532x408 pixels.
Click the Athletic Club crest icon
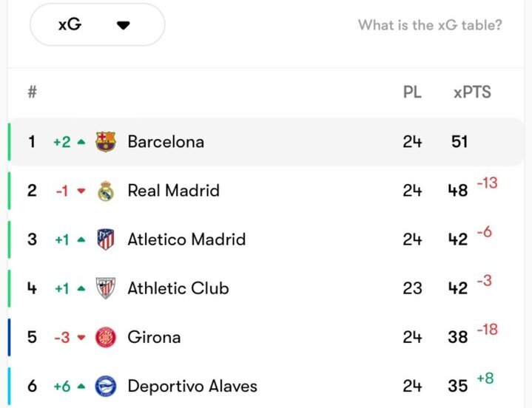(x=106, y=288)
